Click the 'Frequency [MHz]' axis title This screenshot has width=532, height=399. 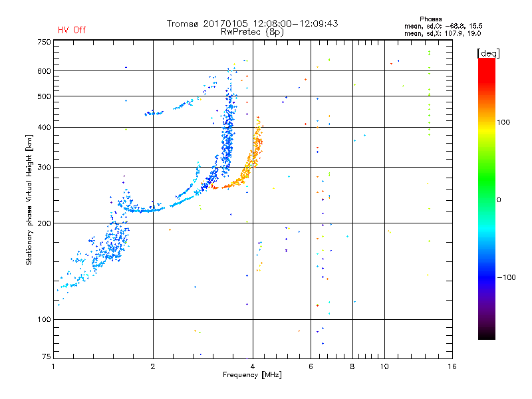coord(252,375)
